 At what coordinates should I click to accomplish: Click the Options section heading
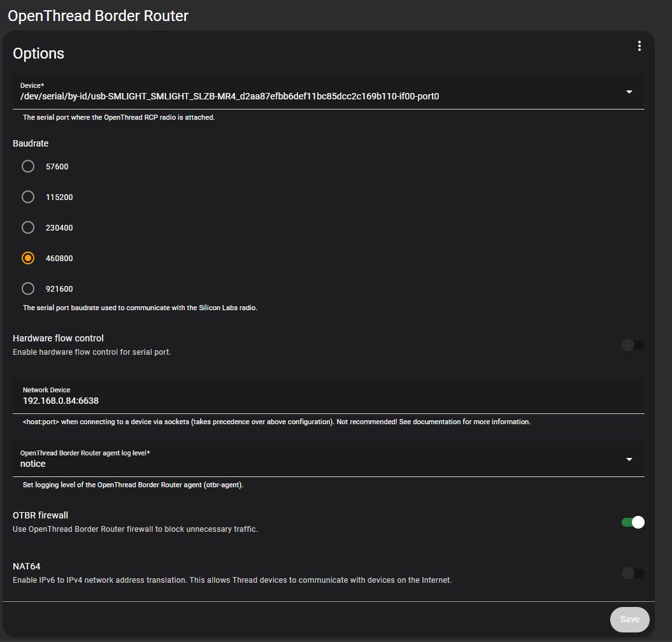[x=39, y=53]
